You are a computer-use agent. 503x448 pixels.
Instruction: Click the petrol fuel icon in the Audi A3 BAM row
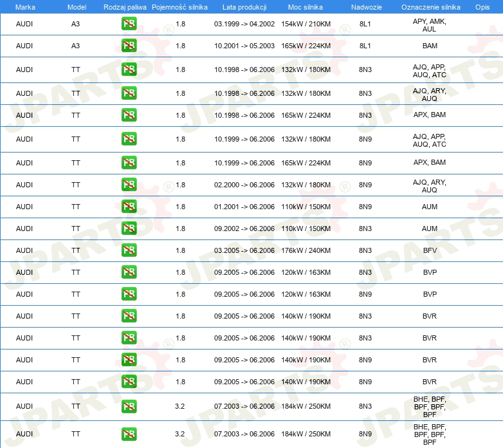click(129, 46)
